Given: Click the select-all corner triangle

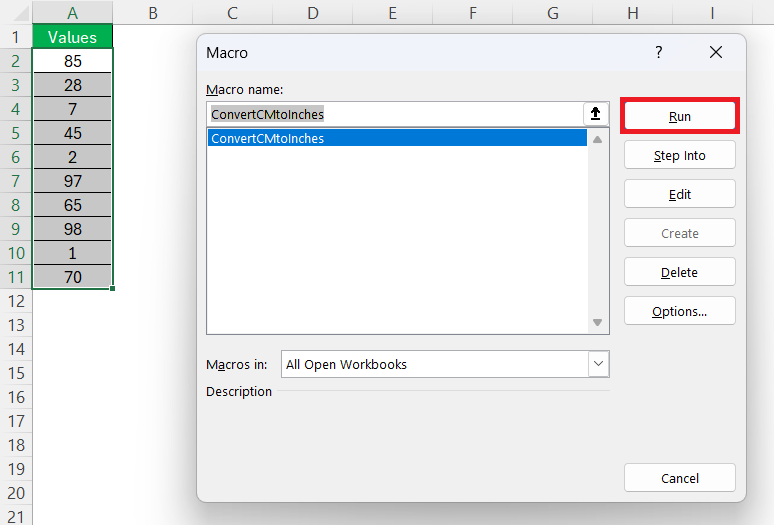Looking at the screenshot, I should [x=20, y=14].
